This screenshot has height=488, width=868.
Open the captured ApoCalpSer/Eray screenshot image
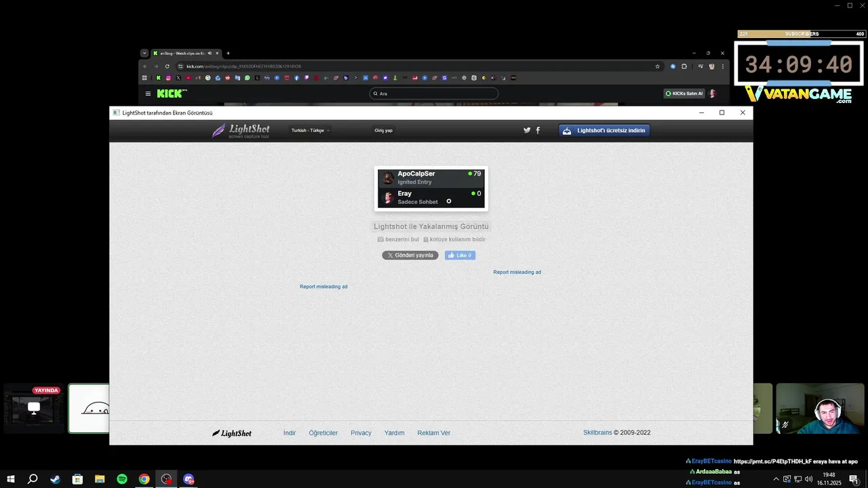(431, 188)
